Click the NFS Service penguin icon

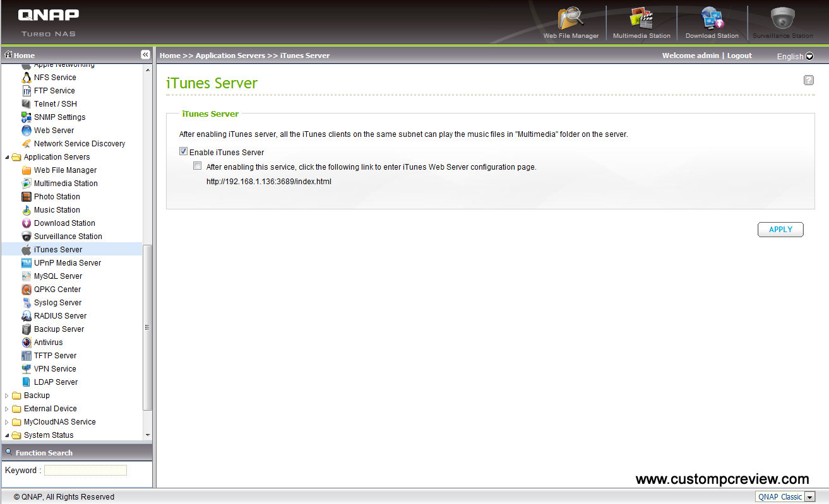(x=27, y=78)
